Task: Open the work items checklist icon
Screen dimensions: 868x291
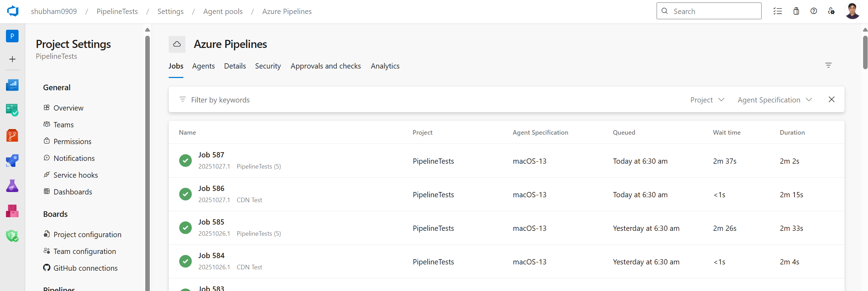Action: click(x=777, y=11)
